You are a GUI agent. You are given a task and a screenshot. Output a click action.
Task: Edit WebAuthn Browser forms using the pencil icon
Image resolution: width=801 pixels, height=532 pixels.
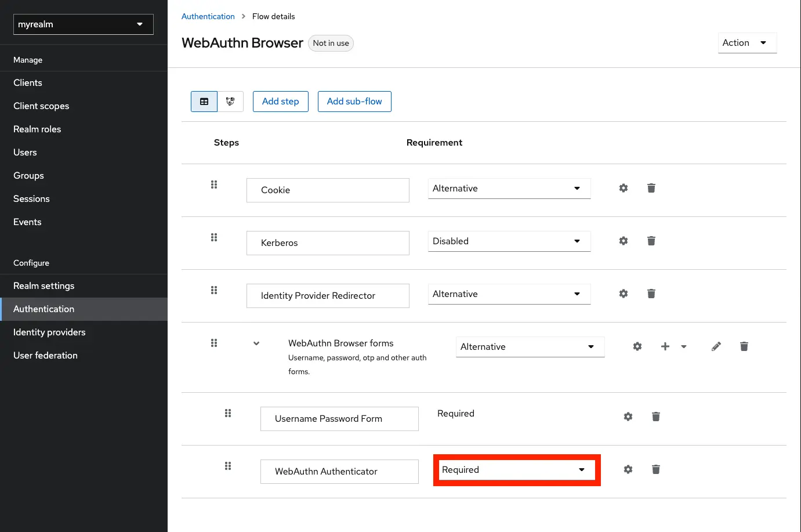pyautogui.click(x=716, y=346)
